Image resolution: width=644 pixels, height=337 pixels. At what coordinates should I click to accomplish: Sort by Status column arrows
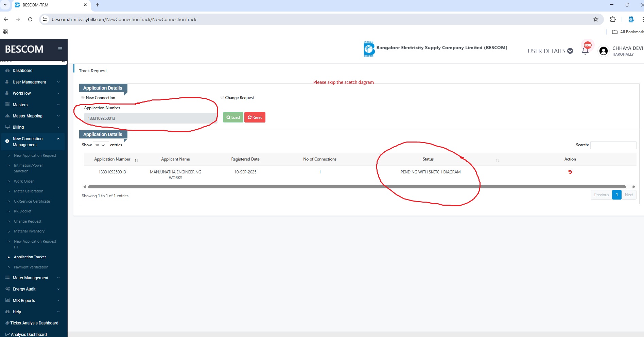(498, 160)
